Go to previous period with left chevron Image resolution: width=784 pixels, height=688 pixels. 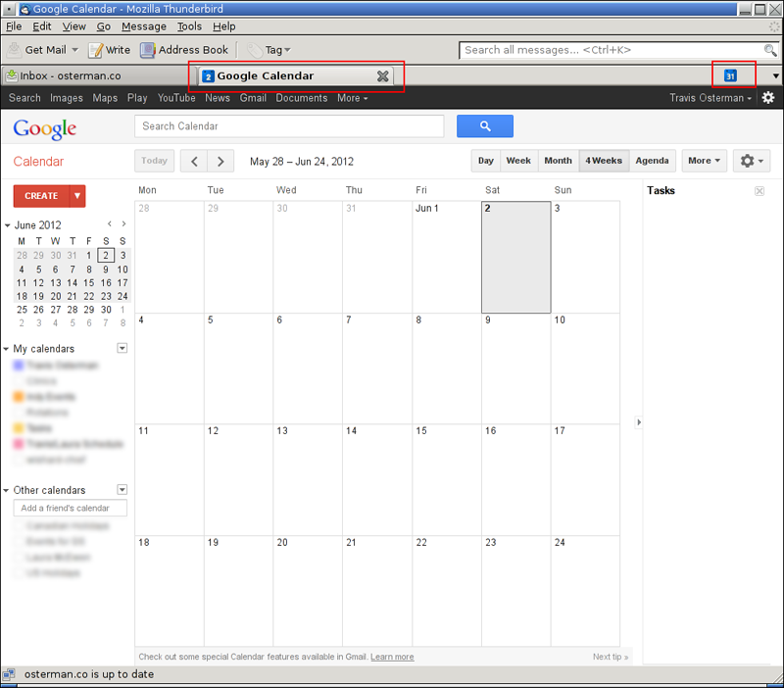[x=194, y=161]
